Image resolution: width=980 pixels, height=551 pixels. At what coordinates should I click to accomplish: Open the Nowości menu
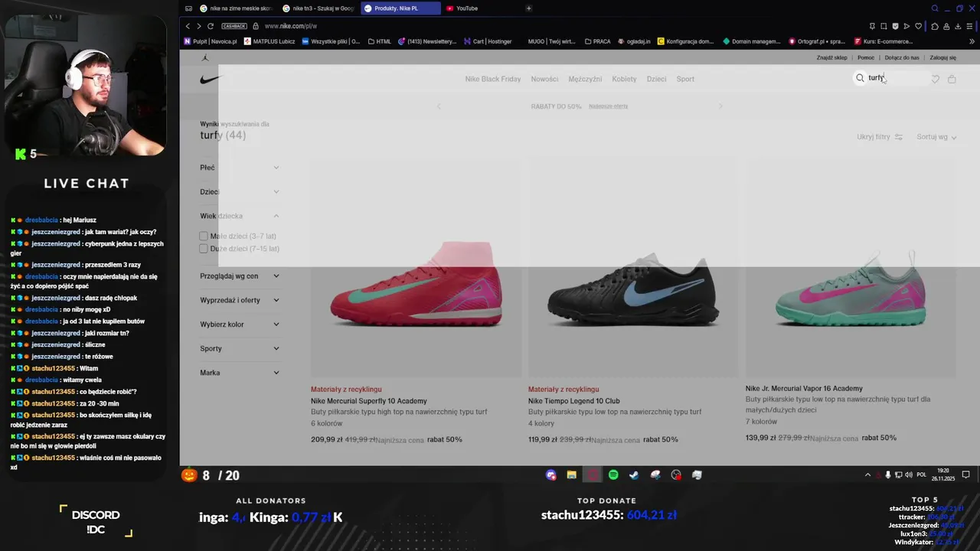(x=544, y=79)
